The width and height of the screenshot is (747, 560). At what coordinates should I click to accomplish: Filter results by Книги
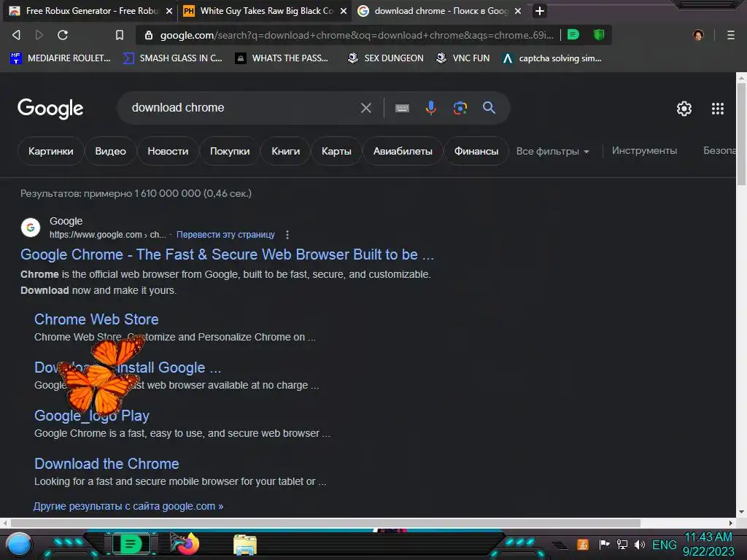[x=285, y=151]
